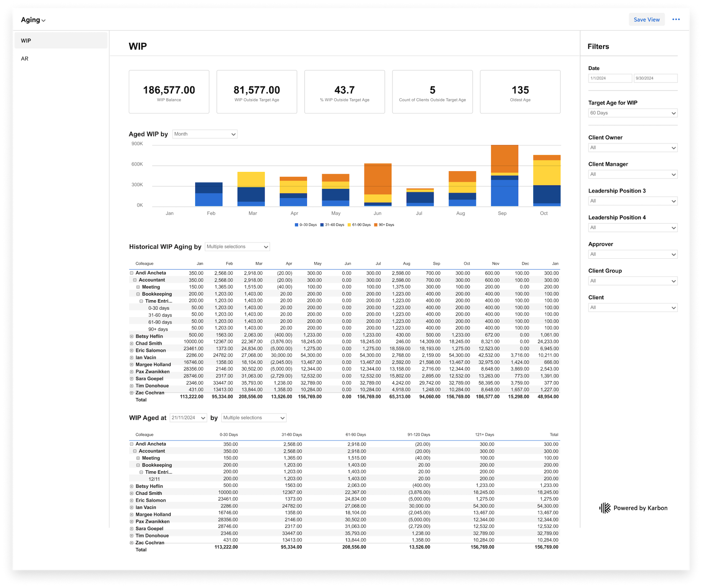Open the Aging view switcher chevron
Viewport: 702px width, 588px height.
point(43,20)
